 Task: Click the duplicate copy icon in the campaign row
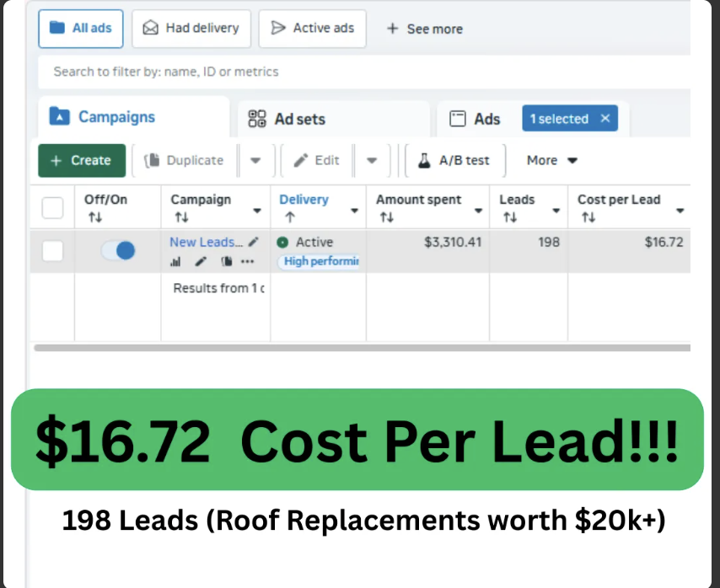click(x=226, y=261)
